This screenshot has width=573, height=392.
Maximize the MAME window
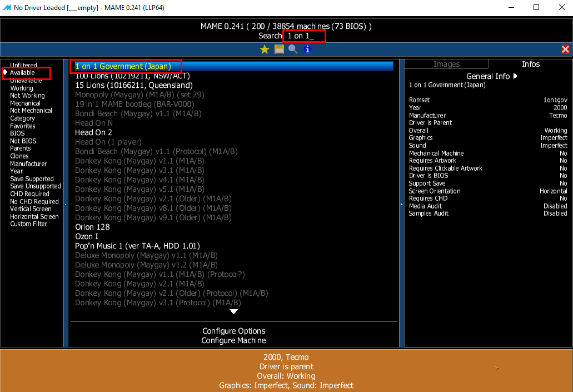536,7
